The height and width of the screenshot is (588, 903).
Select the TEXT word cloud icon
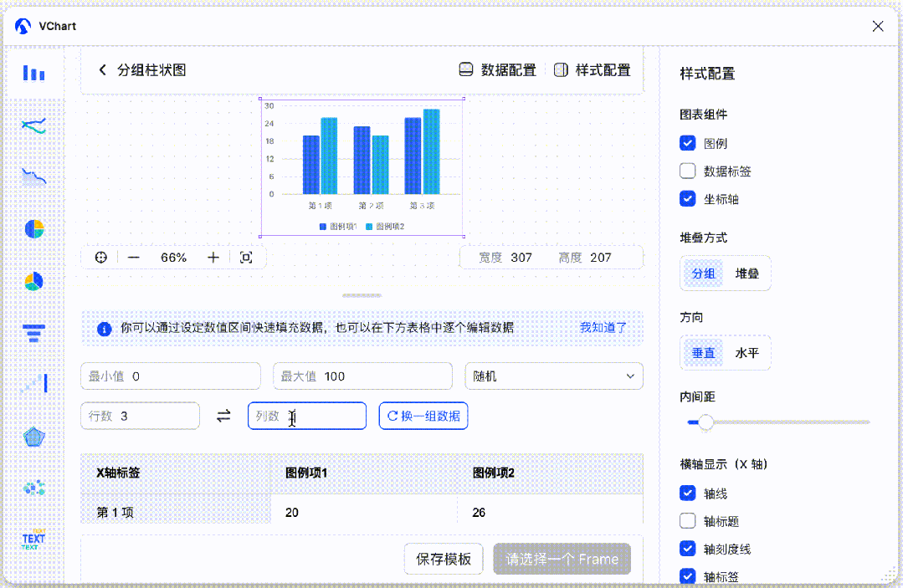[x=34, y=539]
